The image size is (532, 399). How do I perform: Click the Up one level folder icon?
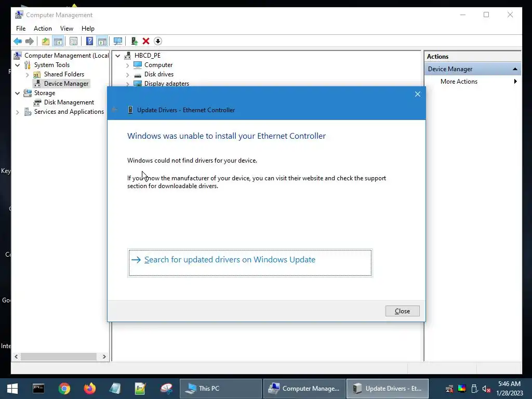46,42
